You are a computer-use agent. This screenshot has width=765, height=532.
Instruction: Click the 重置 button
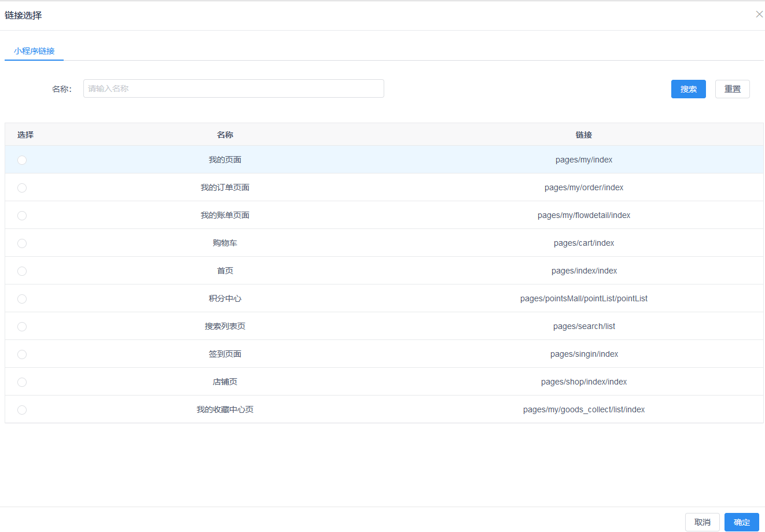733,89
